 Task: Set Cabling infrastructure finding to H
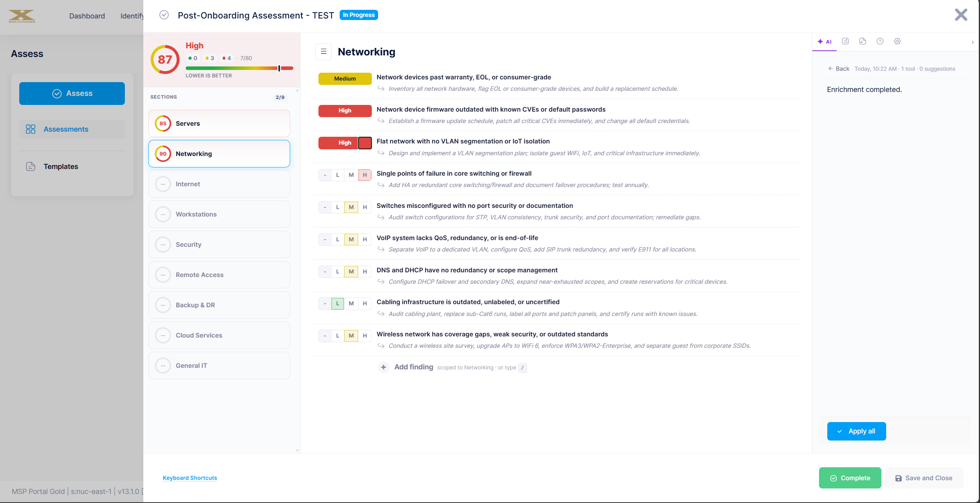click(365, 303)
